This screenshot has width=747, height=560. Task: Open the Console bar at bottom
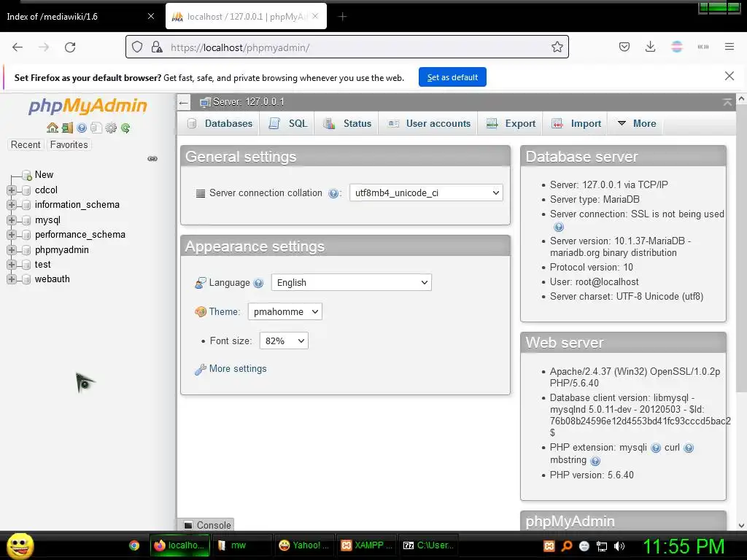pos(207,525)
